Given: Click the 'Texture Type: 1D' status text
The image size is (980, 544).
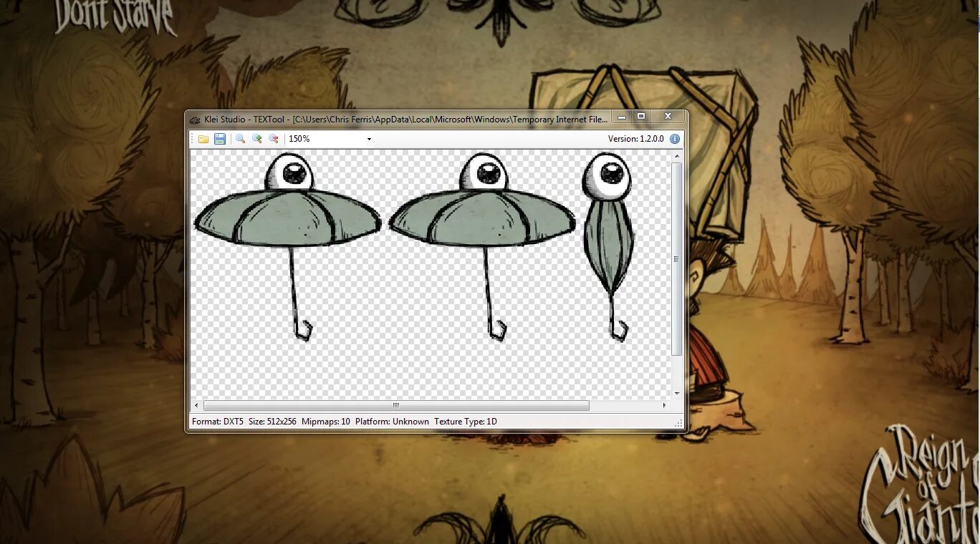Looking at the screenshot, I should pyautogui.click(x=466, y=422).
